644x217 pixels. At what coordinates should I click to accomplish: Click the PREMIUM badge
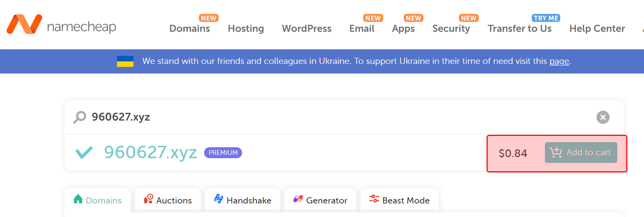click(223, 153)
